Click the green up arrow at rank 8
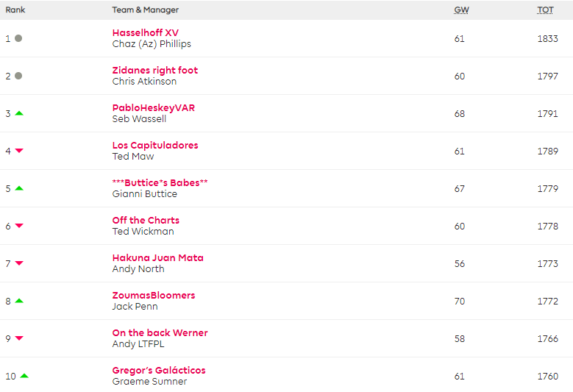The height and width of the screenshot is (392, 573). coord(19,301)
